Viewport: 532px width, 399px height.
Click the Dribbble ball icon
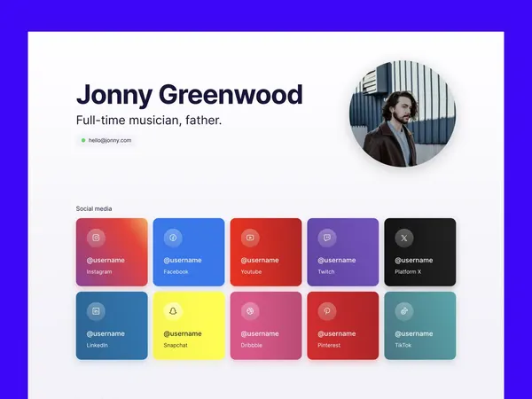tap(250, 311)
